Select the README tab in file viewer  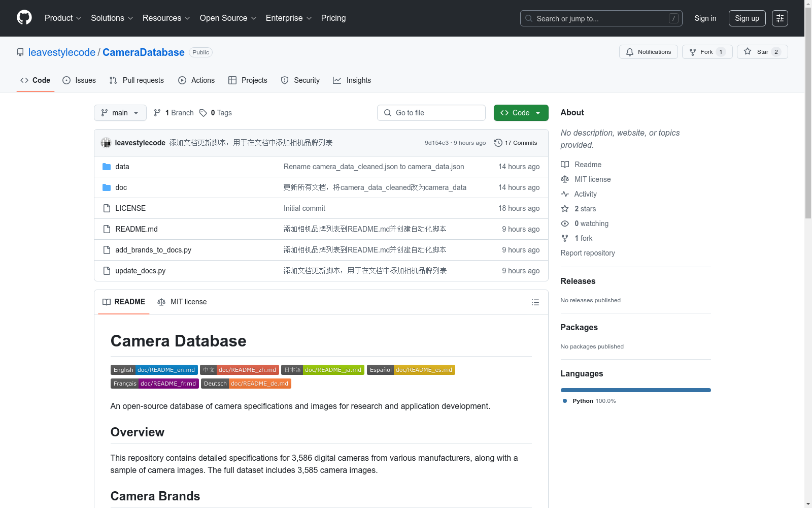click(x=124, y=302)
